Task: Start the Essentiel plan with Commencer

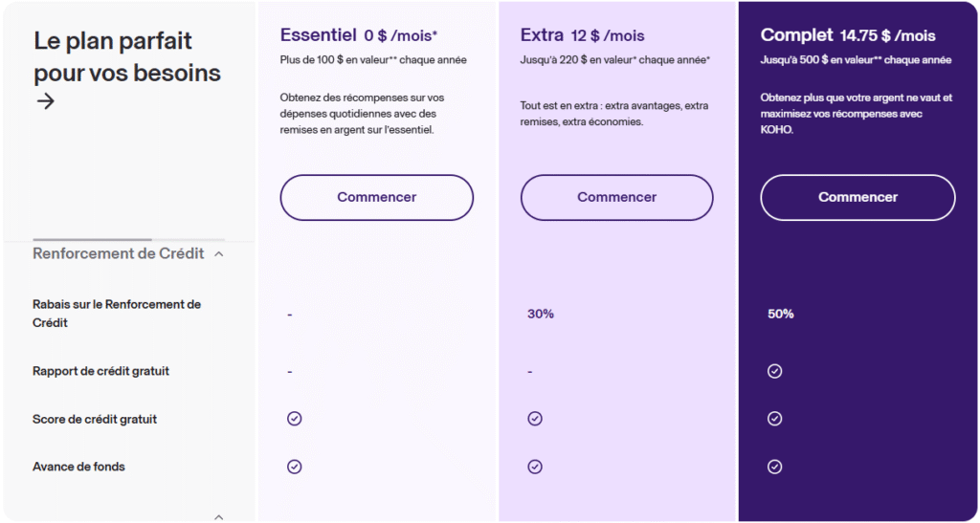Action: pyautogui.click(x=376, y=198)
